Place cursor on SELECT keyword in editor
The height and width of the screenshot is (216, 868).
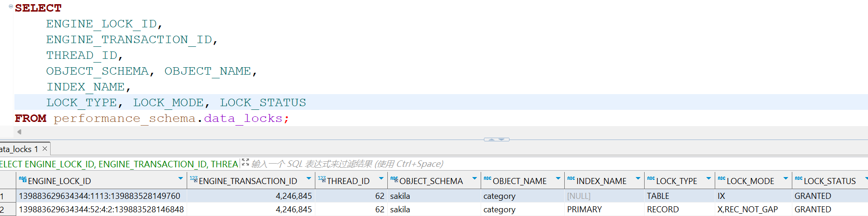pyautogui.click(x=38, y=8)
